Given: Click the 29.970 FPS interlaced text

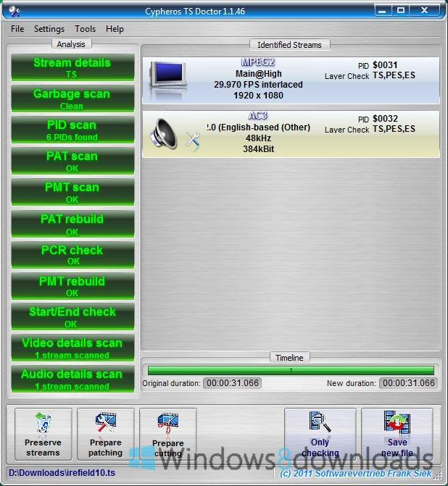Looking at the screenshot, I should point(258,84).
